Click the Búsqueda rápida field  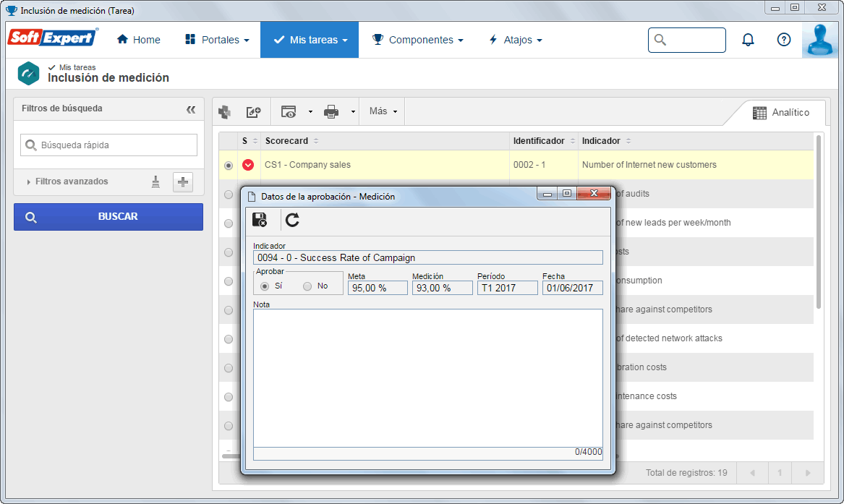pos(108,145)
